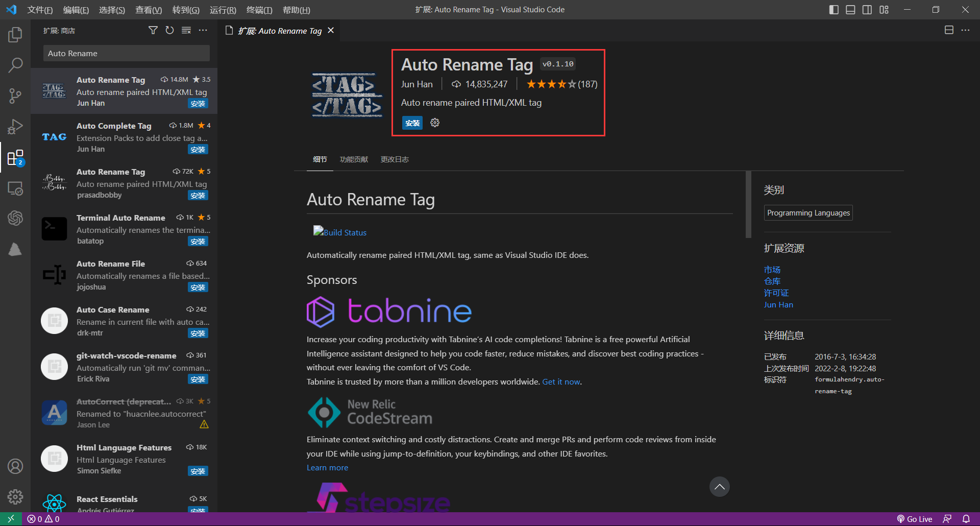Screen dimensions: 980x526
Task: Refresh the extensions list
Action: tap(169, 31)
